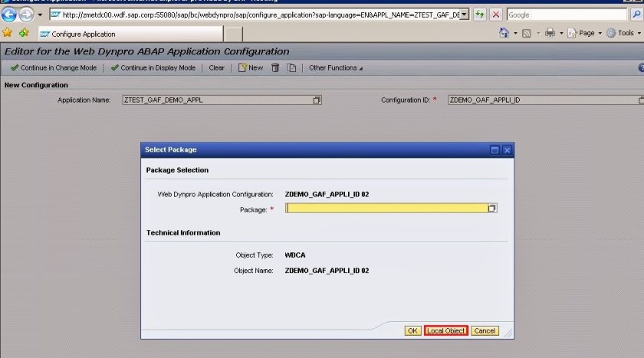Add to Favorites star-plus icon
The image size is (644, 358).
[24, 32]
